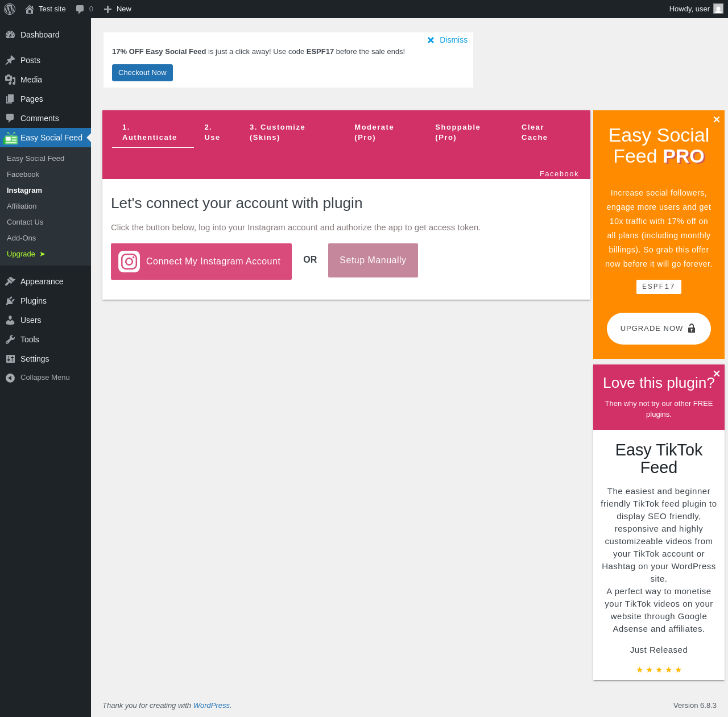This screenshot has width=728, height=717.
Task: Click the Upgrade arrow icon in submenu
Action: pos(42,254)
